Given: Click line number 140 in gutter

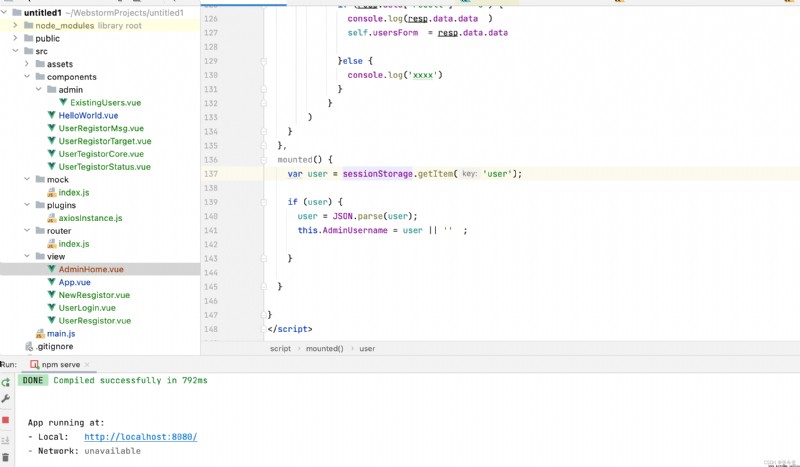Looking at the screenshot, I should [x=211, y=216].
